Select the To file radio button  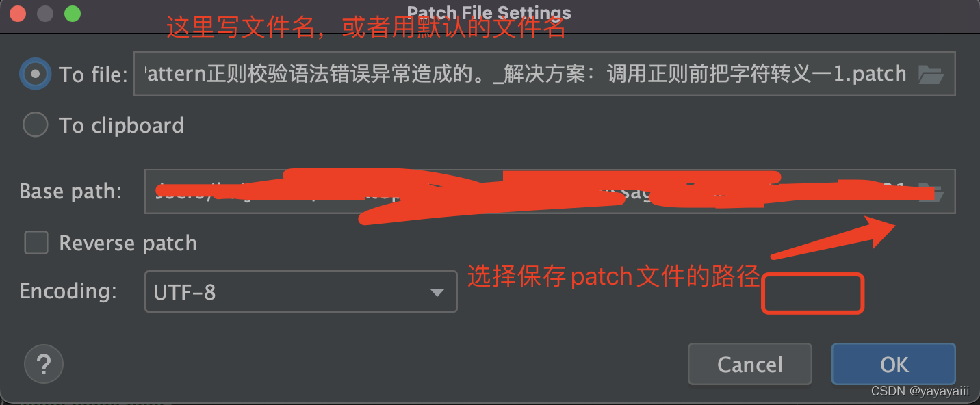[x=35, y=74]
